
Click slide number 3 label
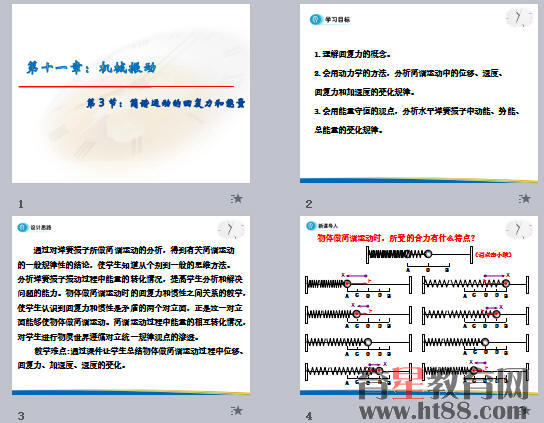[x=21, y=416]
